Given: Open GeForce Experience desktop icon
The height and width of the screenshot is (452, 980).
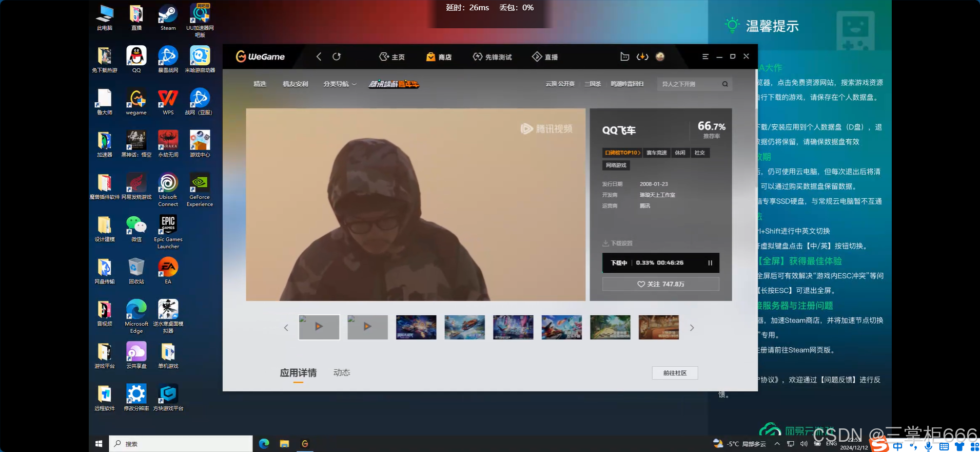Looking at the screenshot, I should (x=200, y=190).
